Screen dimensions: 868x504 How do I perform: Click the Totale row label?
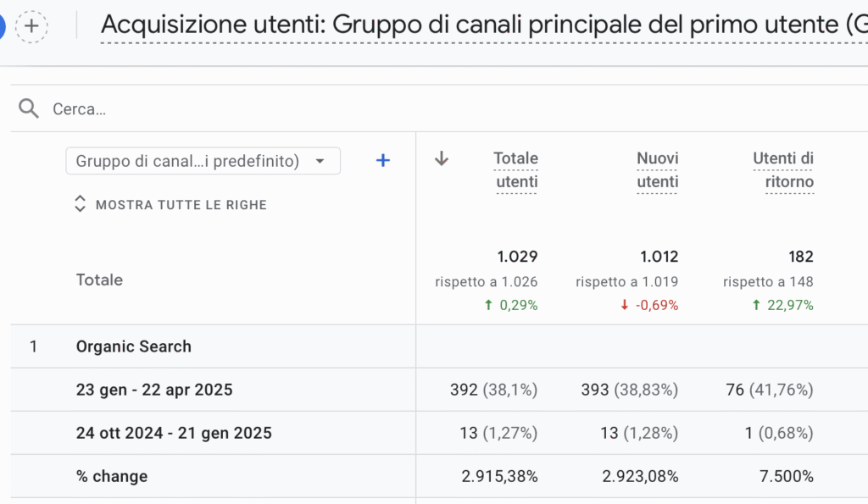(99, 280)
